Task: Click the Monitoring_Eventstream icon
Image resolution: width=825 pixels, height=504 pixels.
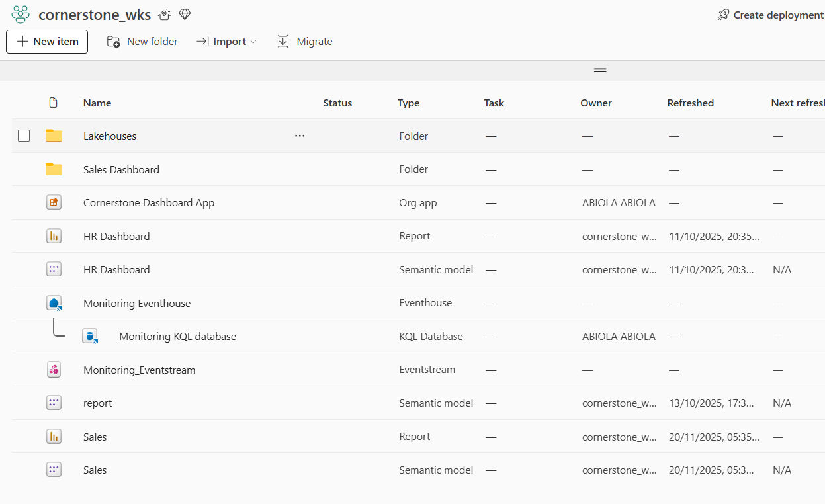Action: (54, 370)
